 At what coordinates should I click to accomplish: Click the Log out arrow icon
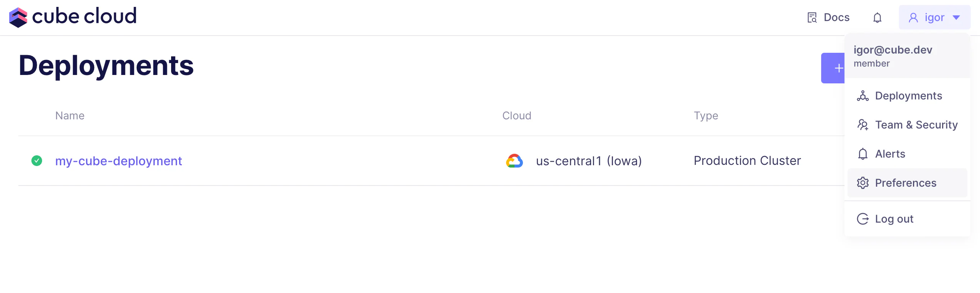click(x=862, y=219)
